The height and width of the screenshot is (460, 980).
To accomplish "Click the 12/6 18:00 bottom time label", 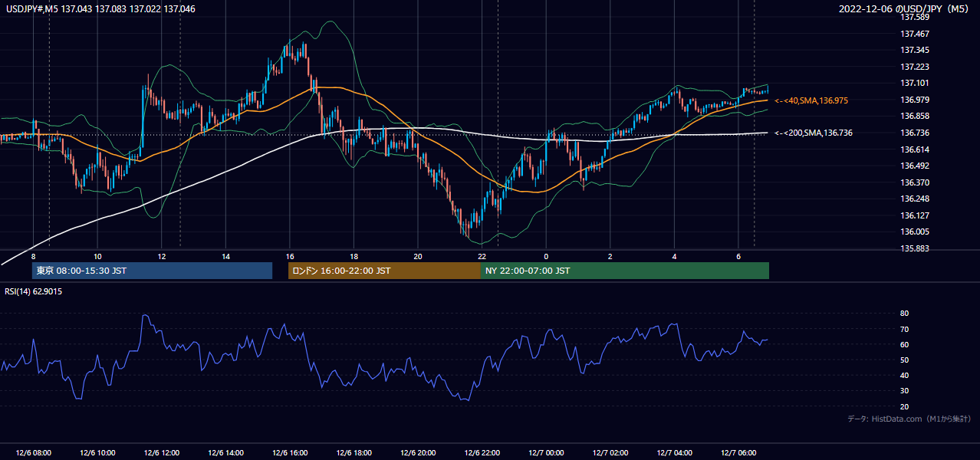I will coord(354,453).
